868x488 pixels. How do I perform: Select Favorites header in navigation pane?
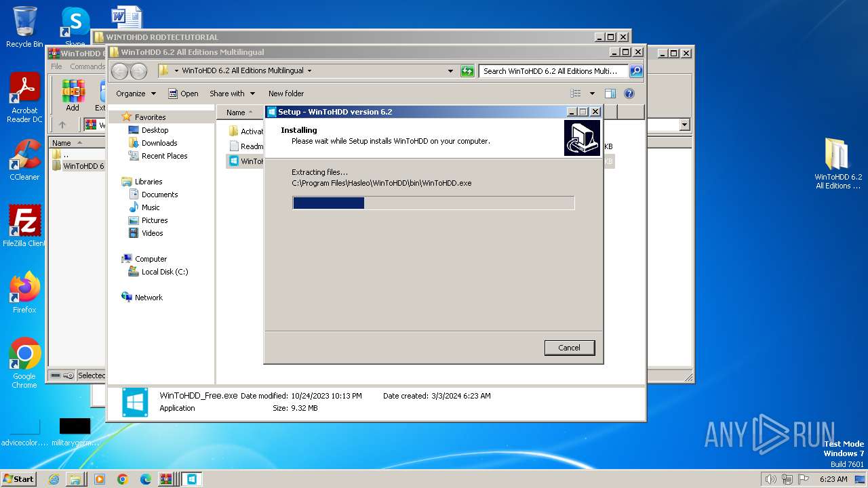tap(150, 117)
